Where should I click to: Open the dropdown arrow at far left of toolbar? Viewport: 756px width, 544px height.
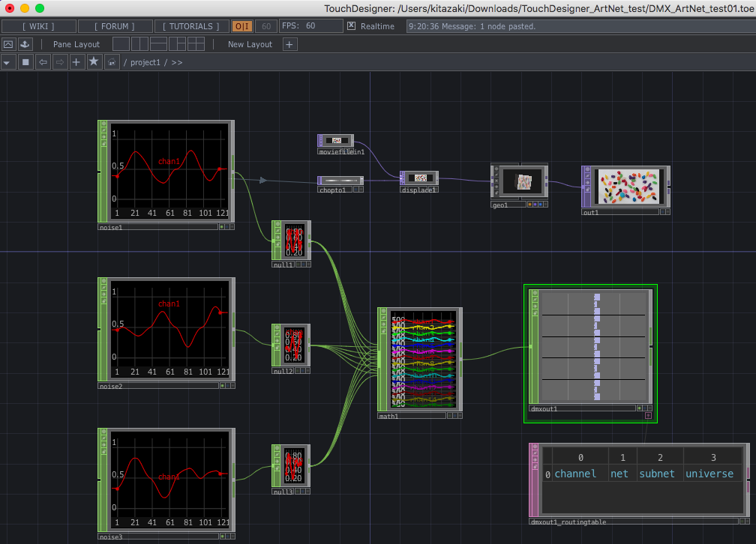(x=7, y=62)
